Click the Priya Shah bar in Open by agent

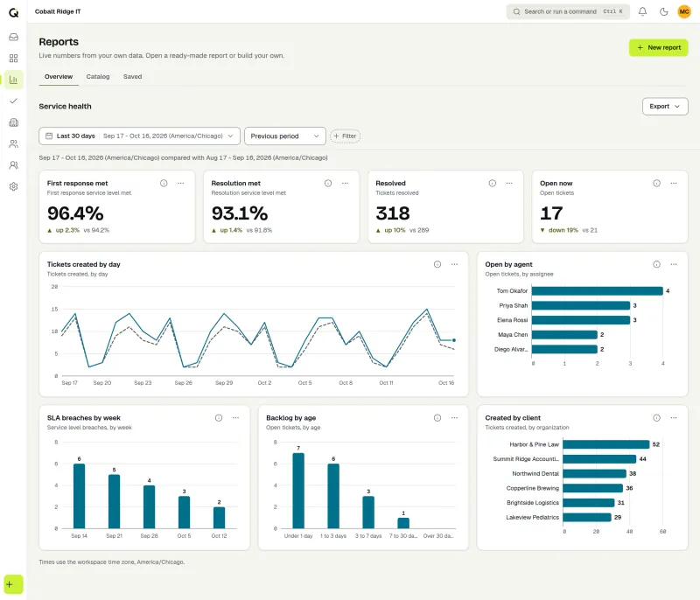coord(581,305)
